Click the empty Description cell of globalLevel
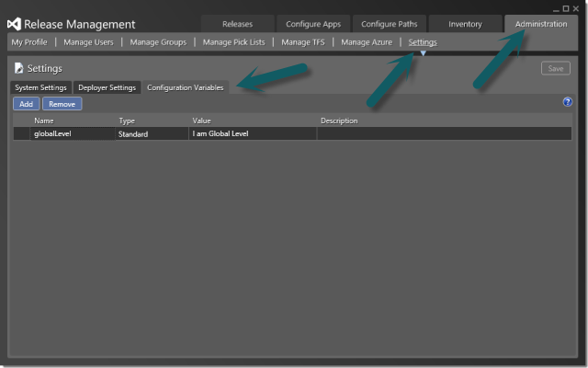The height and width of the screenshot is (368, 588). (445, 133)
